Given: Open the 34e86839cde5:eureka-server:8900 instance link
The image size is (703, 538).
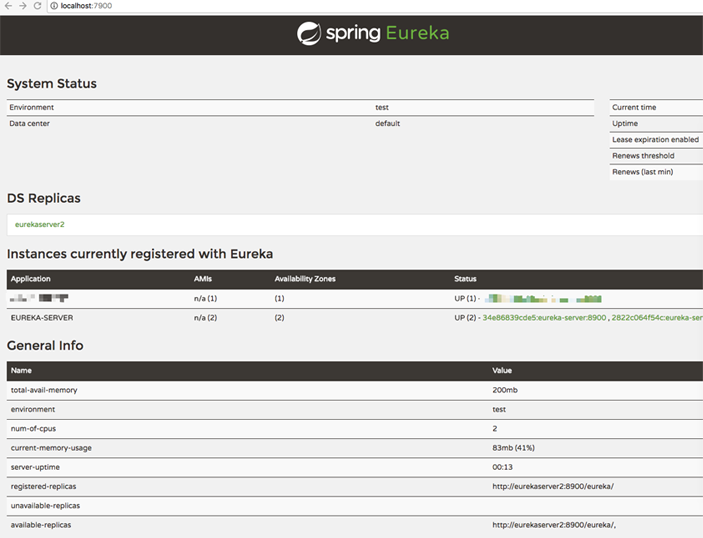Looking at the screenshot, I should coord(543,317).
